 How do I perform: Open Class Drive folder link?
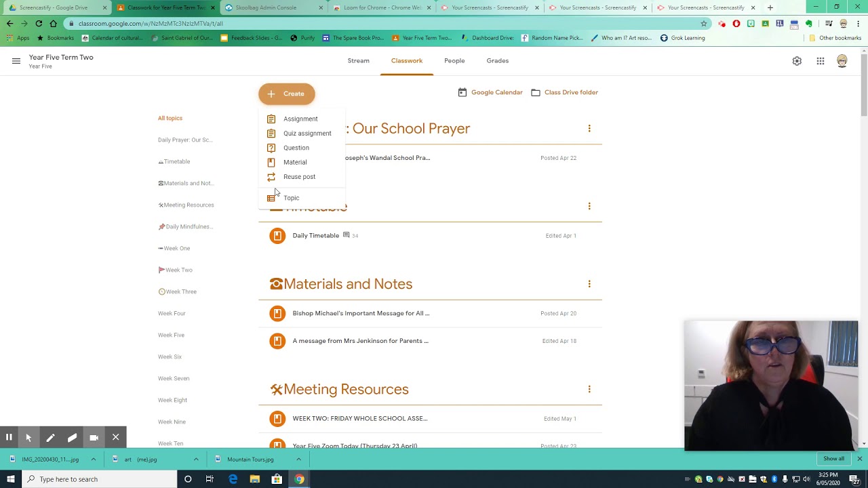564,92
